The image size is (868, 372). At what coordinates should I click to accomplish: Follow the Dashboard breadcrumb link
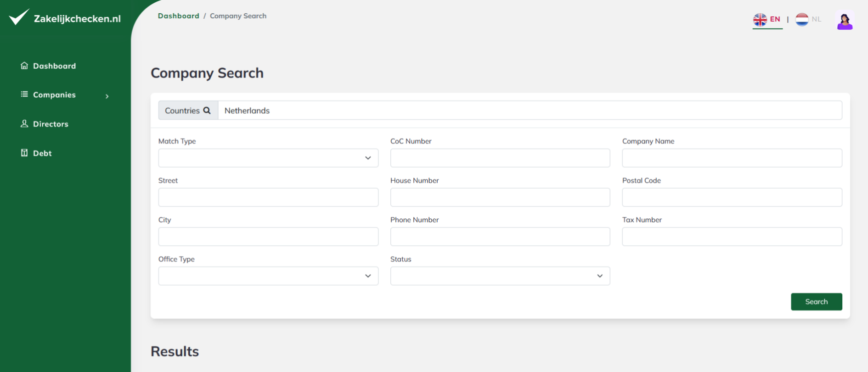pos(178,16)
